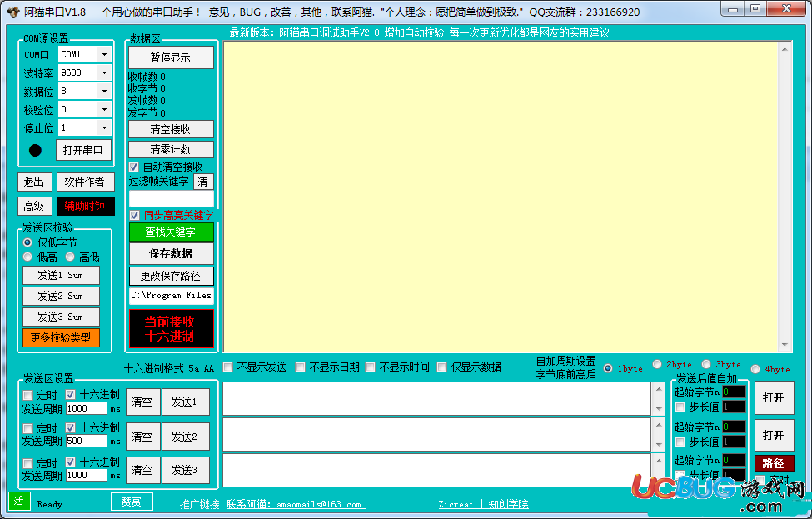Viewport: 812px width, 519px height.
Task: Click 发送2 Sum button
Action: point(61,296)
